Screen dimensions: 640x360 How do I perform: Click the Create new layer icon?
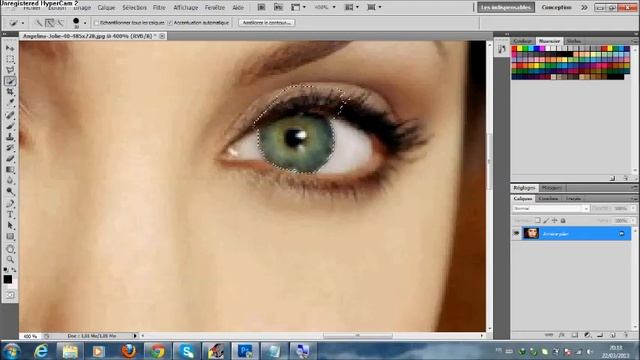pyautogui.click(x=613, y=335)
